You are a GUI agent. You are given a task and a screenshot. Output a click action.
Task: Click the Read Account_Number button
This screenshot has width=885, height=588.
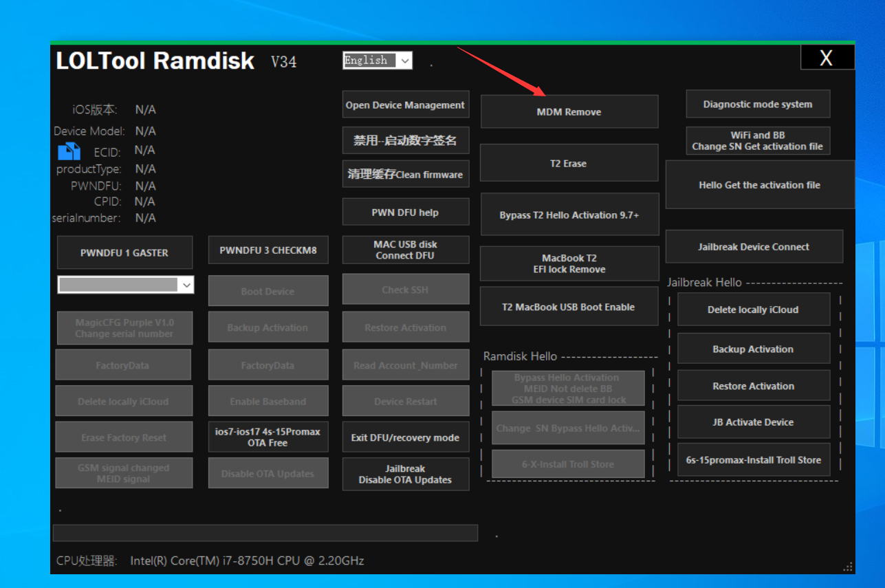click(x=406, y=365)
